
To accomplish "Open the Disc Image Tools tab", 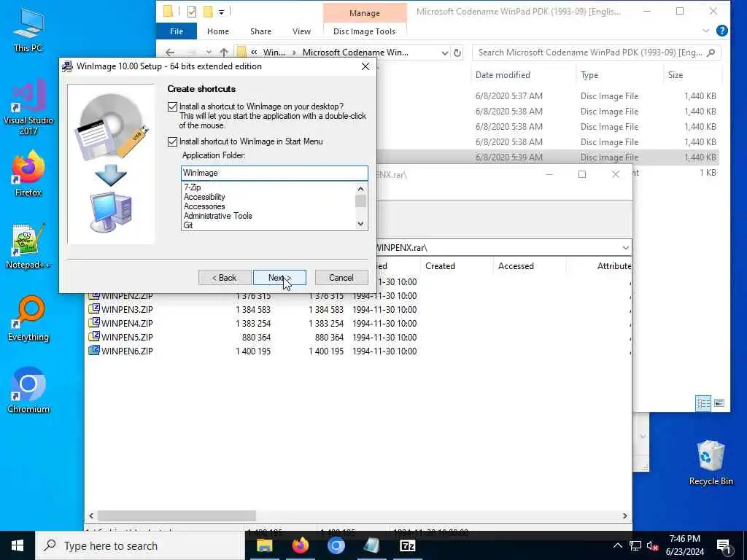I will pyautogui.click(x=365, y=31).
